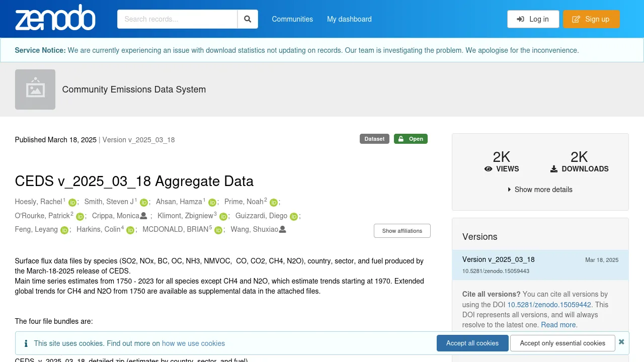644x362 pixels.
Task: Show author affiliations
Action: (x=402, y=231)
